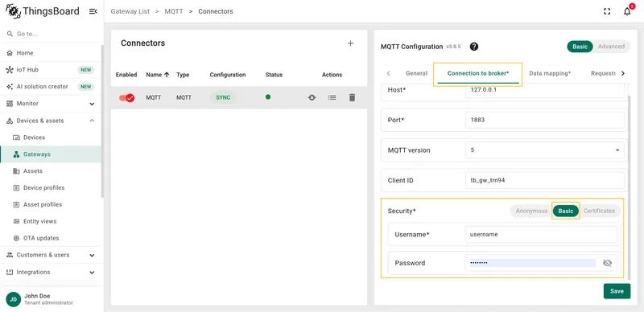
Task: Click the Connectors table Status header
Action: click(x=274, y=75)
